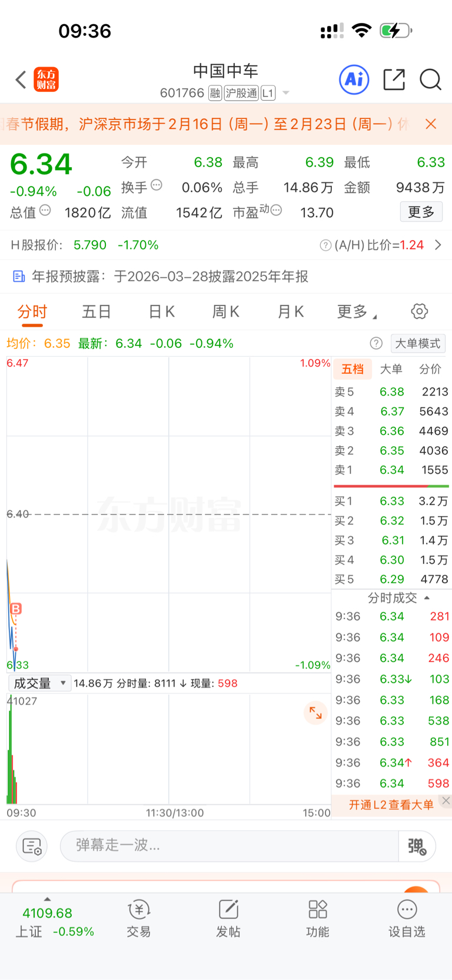Screen dimensions: 452x980
Task: Open the 交易 trade icon
Action: tap(139, 919)
